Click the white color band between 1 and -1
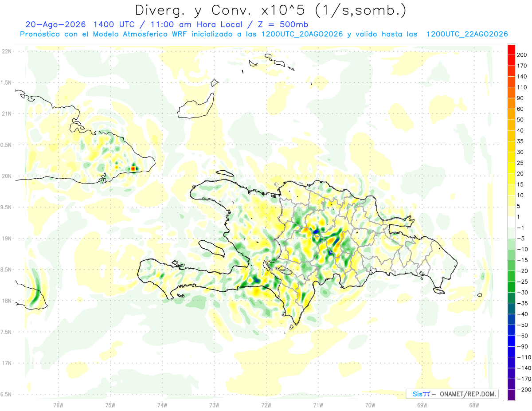 512,223
